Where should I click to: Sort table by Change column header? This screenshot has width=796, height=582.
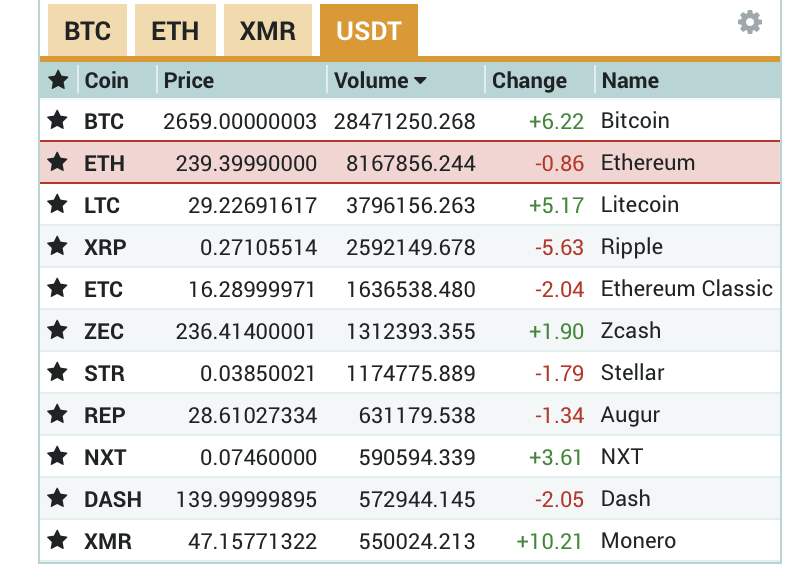click(529, 80)
